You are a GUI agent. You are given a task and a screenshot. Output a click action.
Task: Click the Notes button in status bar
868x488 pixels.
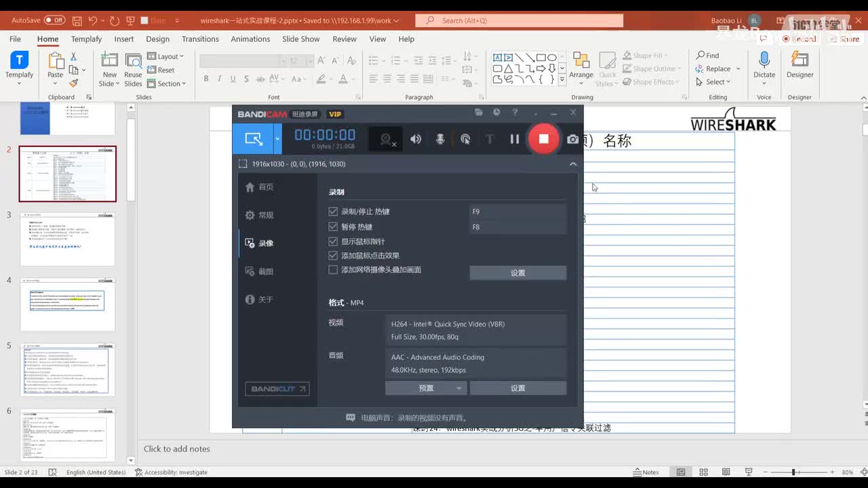pyautogui.click(x=646, y=472)
